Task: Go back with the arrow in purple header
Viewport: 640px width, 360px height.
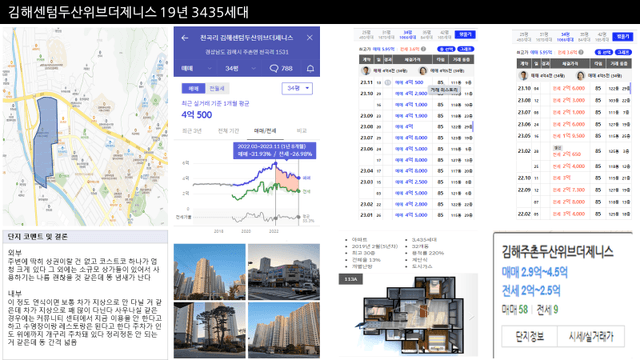Action: [185, 38]
